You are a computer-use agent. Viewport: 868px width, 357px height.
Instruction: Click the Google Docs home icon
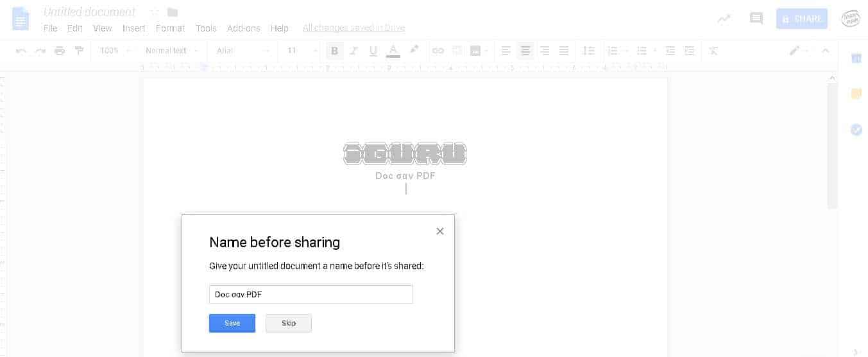pos(21,19)
